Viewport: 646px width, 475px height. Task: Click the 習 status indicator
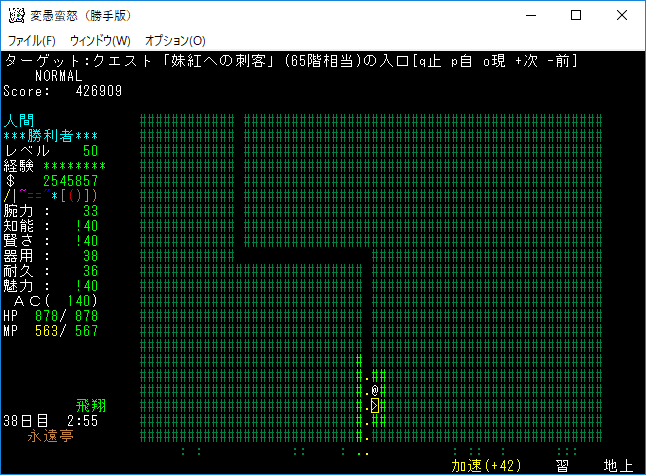coord(563,466)
